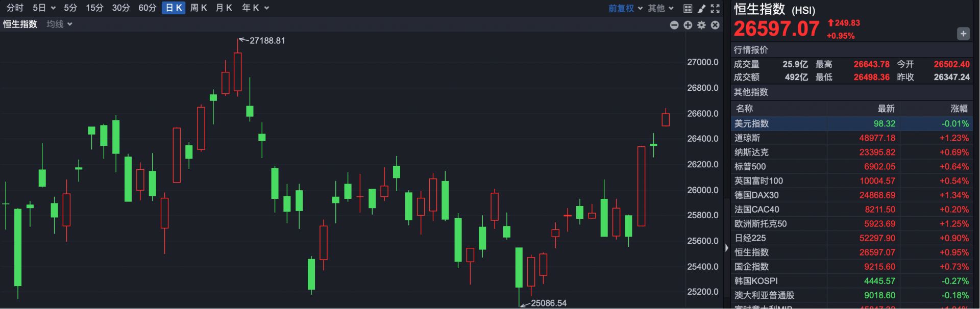Screen dimensions: 980x309
Task: Expand the 均线 moving average dropdown
Action: [59, 24]
